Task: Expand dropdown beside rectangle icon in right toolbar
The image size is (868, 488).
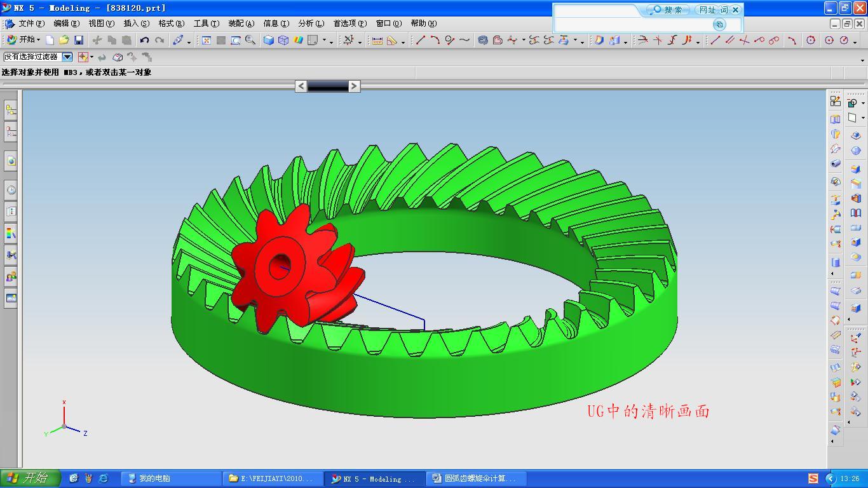Action: [863, 118]
